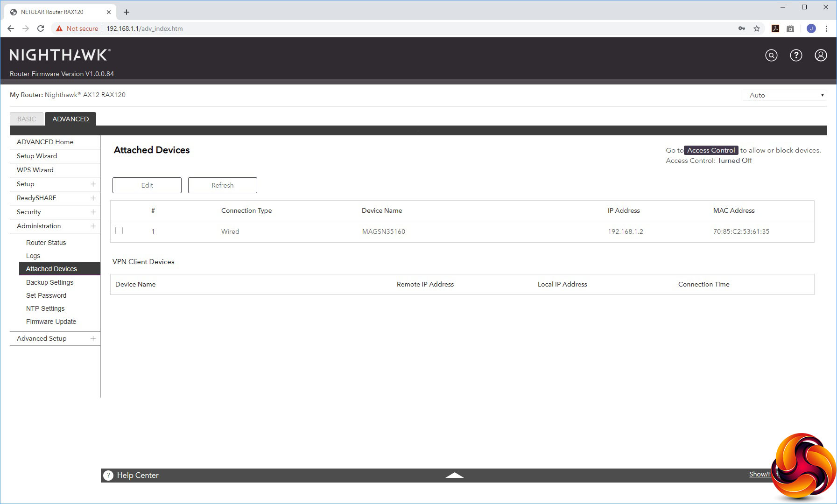The width and height of the screenshot is (837, 504).
Task: Click the IP Address column header
Action: 624,210
